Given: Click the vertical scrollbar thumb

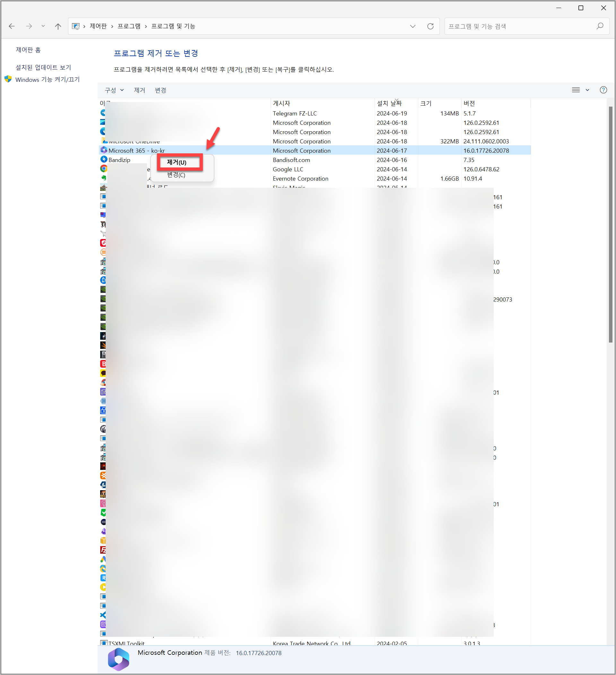Looking at the screenshot, I should pyautogui.click(x=611, y=224).
